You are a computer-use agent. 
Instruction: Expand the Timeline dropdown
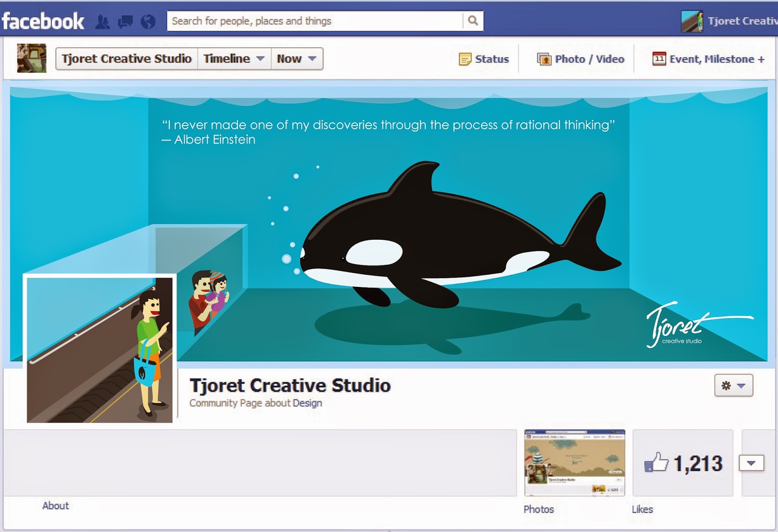234,59
